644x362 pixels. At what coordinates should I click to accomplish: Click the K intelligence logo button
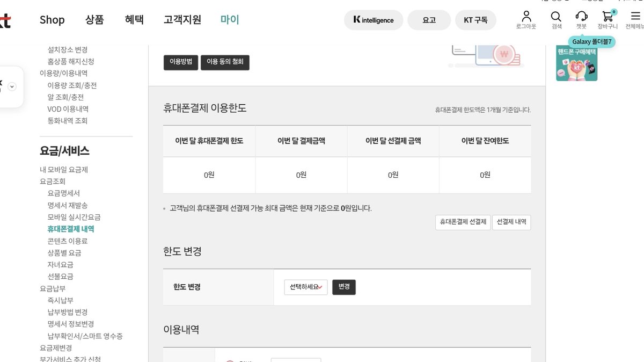[374, 20]
